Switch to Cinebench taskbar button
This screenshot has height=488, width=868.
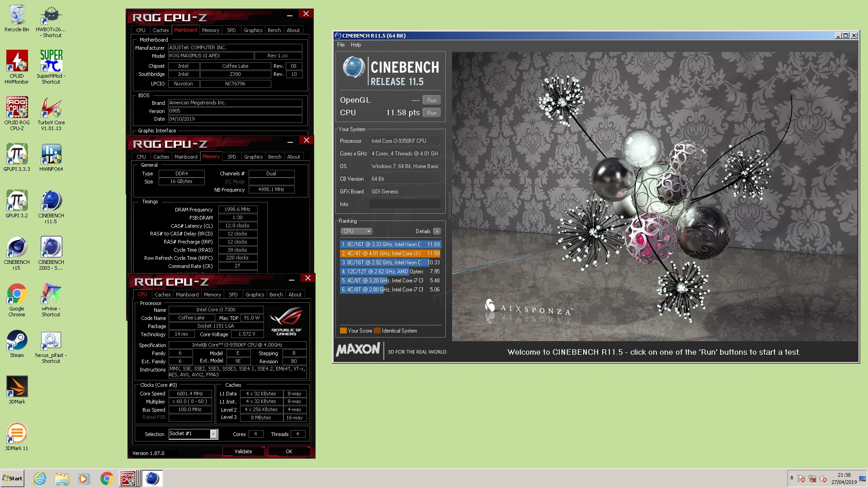click(x=152, y=479)
